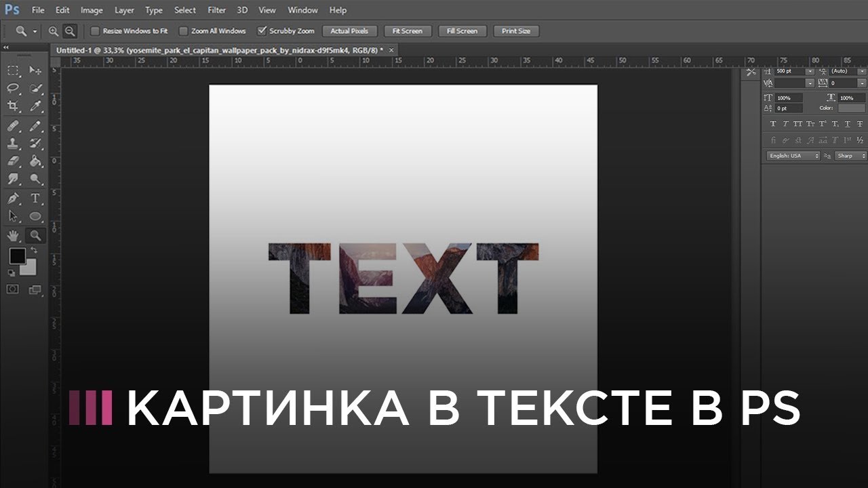Screen dimensions: 868x488
Task: Click the Clone Stamp tool
Action: tap(13, 144)
